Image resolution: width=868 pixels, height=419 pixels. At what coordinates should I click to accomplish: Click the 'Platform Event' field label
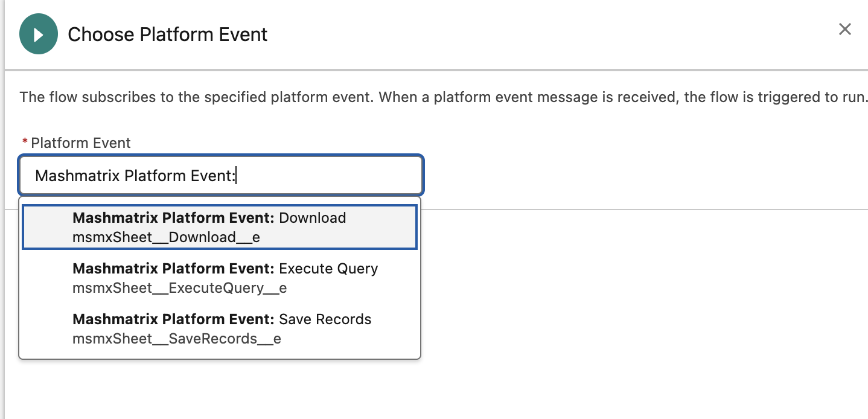(81, 143)
